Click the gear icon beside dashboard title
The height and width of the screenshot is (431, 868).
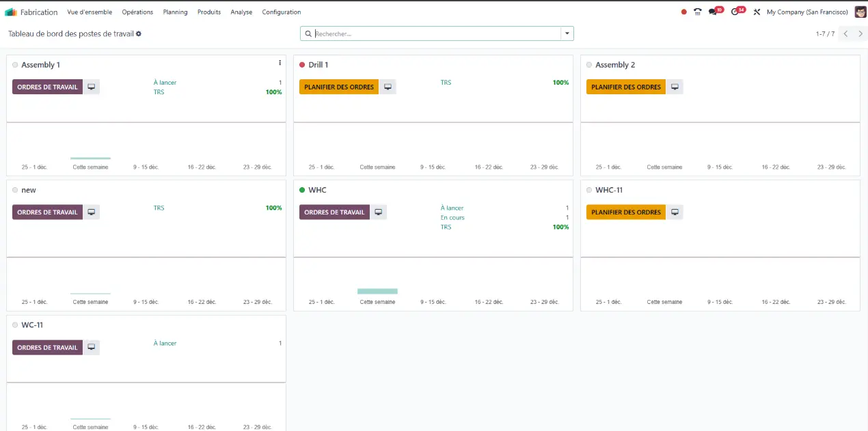coord(139,33)
